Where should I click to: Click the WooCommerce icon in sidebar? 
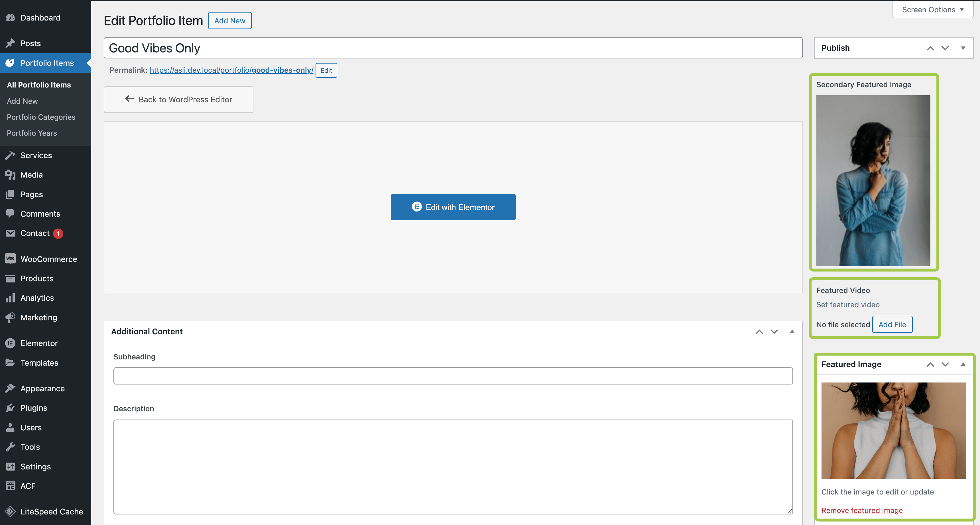10,259
